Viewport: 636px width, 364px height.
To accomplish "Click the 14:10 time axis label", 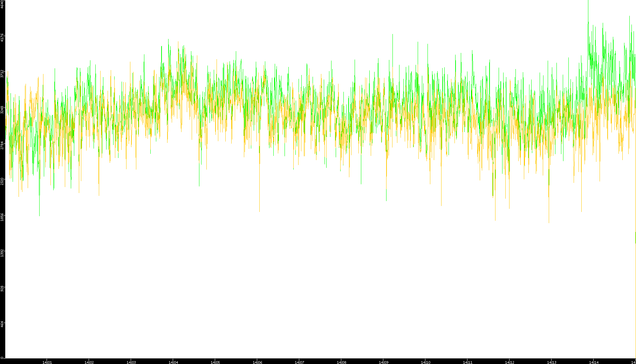I will 425,362.
